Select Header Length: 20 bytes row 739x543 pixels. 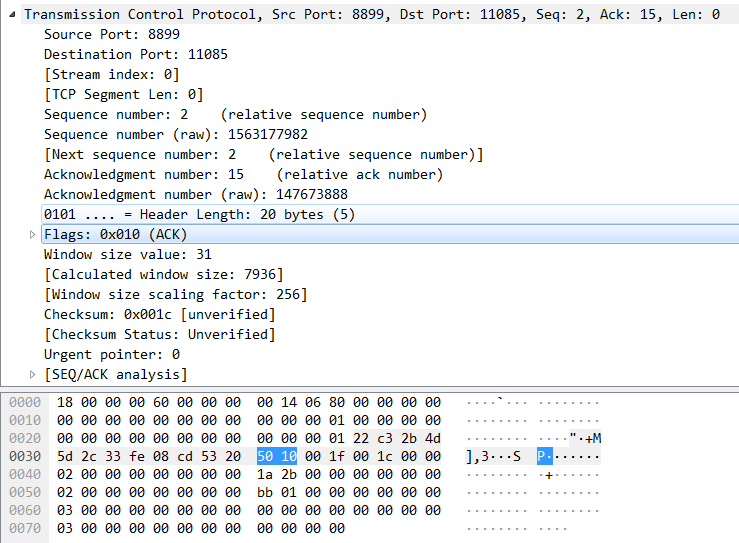[x=390, y=214]
